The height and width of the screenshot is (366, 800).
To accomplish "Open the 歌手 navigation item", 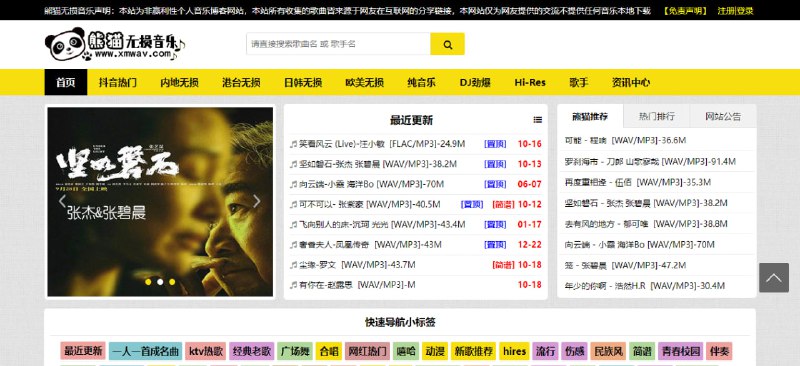I will click(579, 82).
